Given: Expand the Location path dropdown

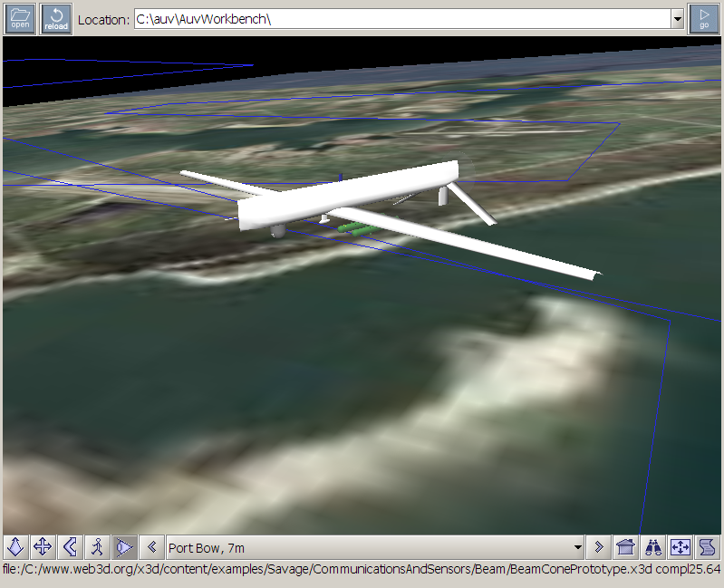Looking at the screenshot, I should 677,19.
